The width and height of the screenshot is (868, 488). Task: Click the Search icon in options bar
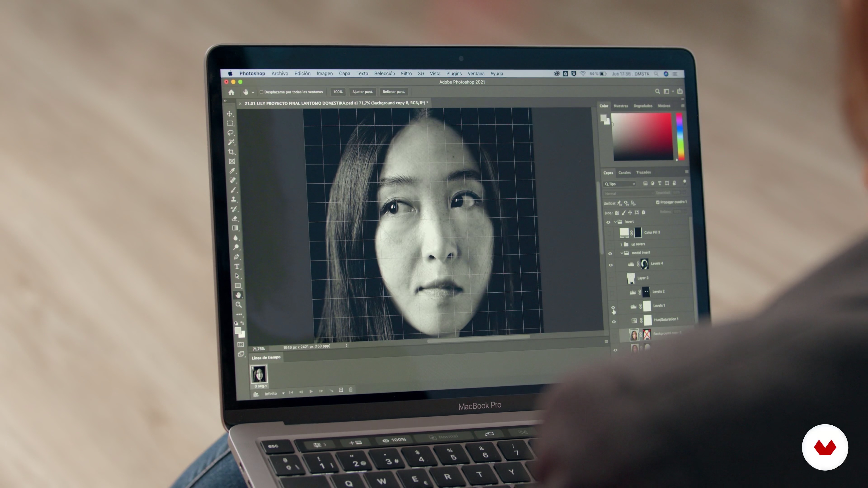(657, 91)
